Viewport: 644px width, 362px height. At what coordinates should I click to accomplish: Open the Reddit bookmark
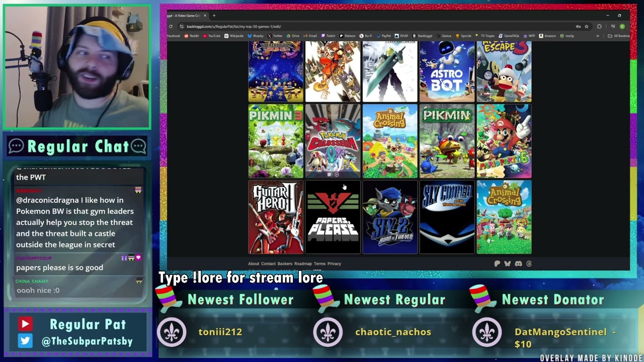click(192, 36)
